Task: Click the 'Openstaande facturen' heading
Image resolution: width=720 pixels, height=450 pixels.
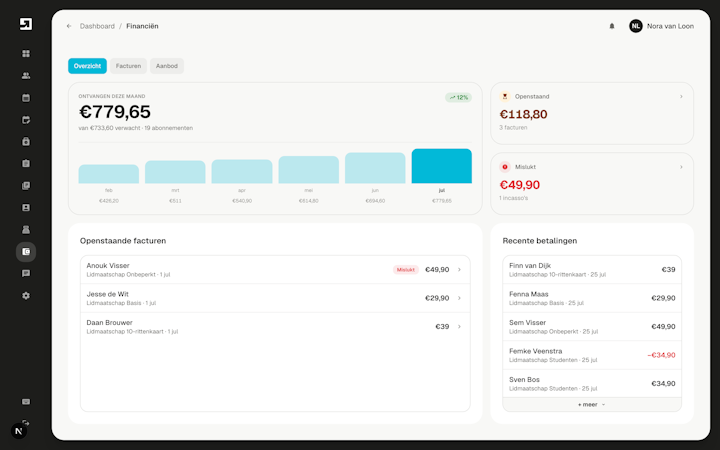Action: point(123,241)
